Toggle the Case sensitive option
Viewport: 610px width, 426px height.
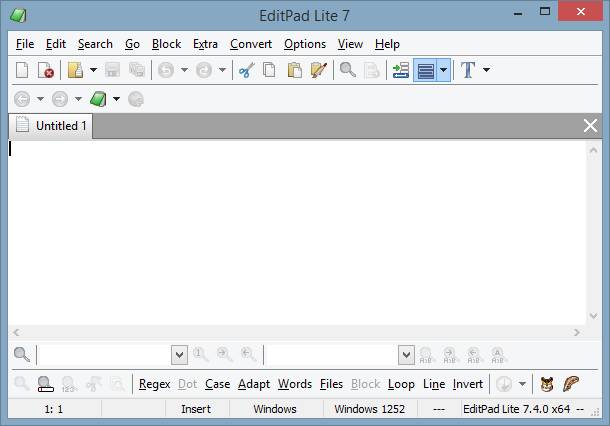[x=217, y=384]
